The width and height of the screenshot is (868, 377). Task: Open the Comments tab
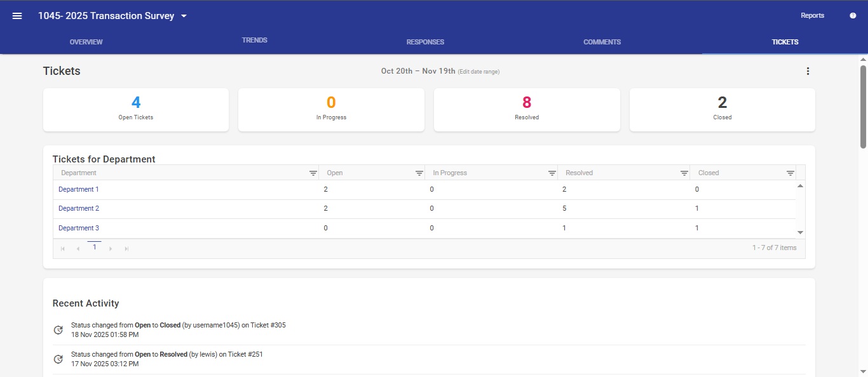[602, 42]
